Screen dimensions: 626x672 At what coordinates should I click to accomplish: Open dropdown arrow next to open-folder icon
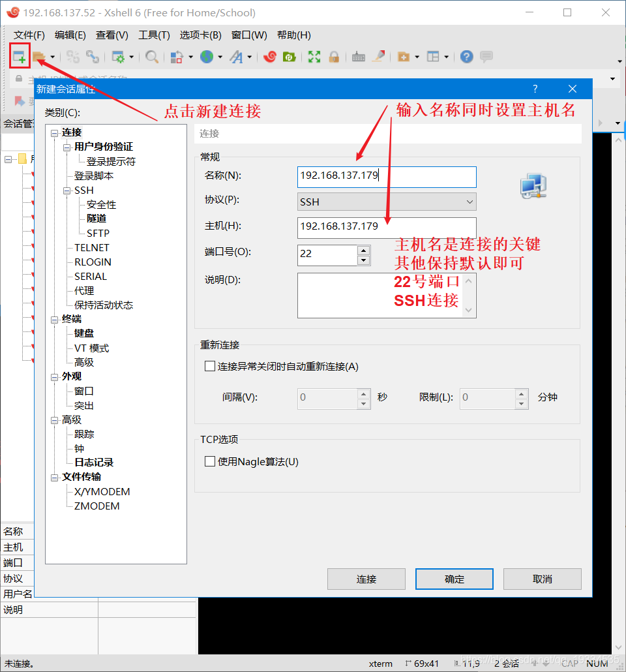[x=52, y=57]
